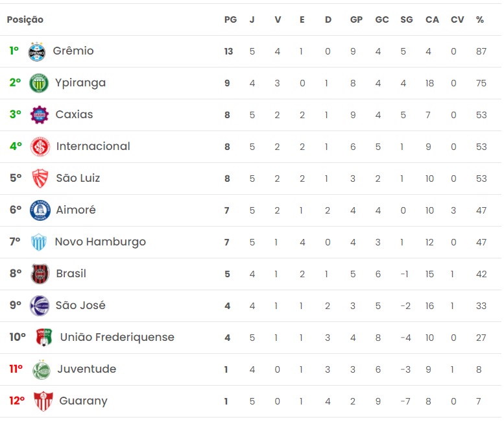The image size is (504, 424).
Task: Click the Brasil team crest icon
Action: [x=40, y=274]
